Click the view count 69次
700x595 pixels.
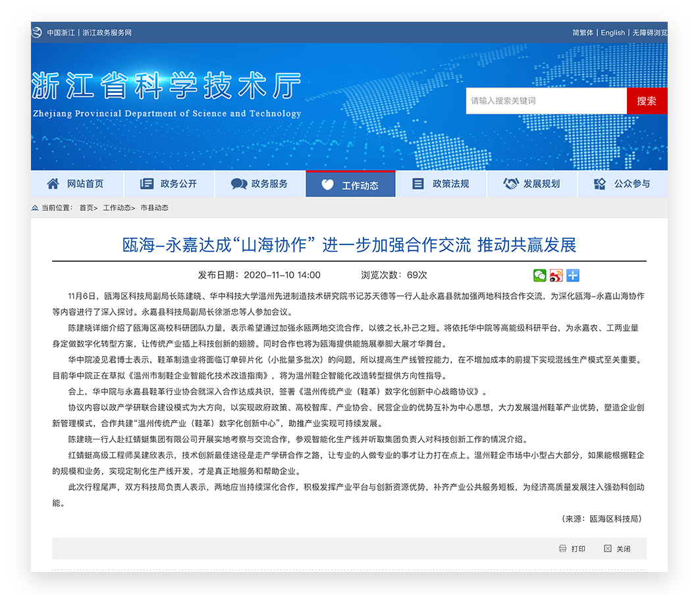(x=417, y=275)
